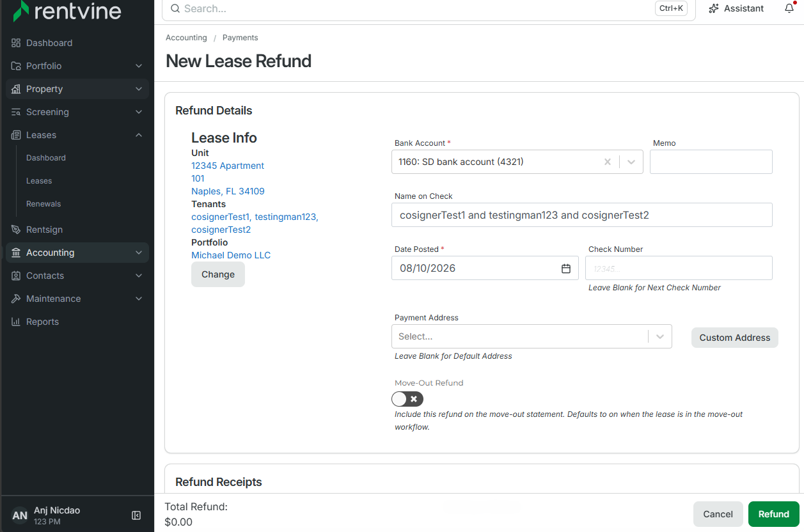Clear the Bank Account selection X
The image size is (804, 532).
(608, 162)
